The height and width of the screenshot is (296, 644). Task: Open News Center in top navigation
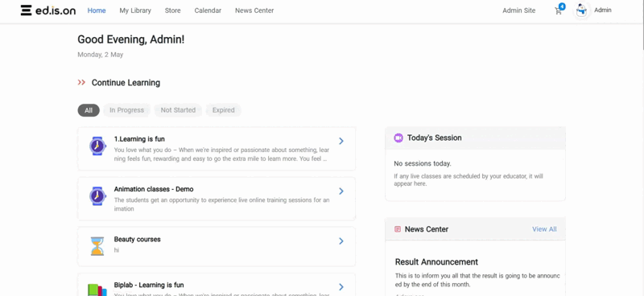254,10
